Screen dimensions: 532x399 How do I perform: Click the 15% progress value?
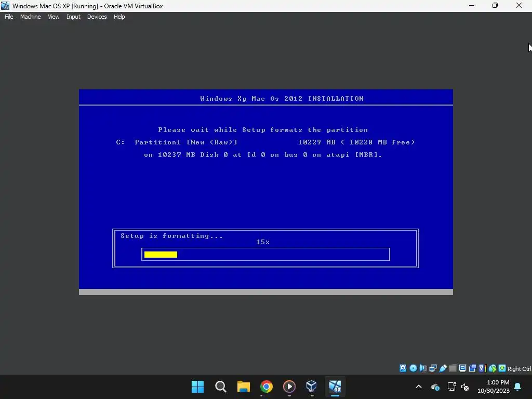pos(263,242)
